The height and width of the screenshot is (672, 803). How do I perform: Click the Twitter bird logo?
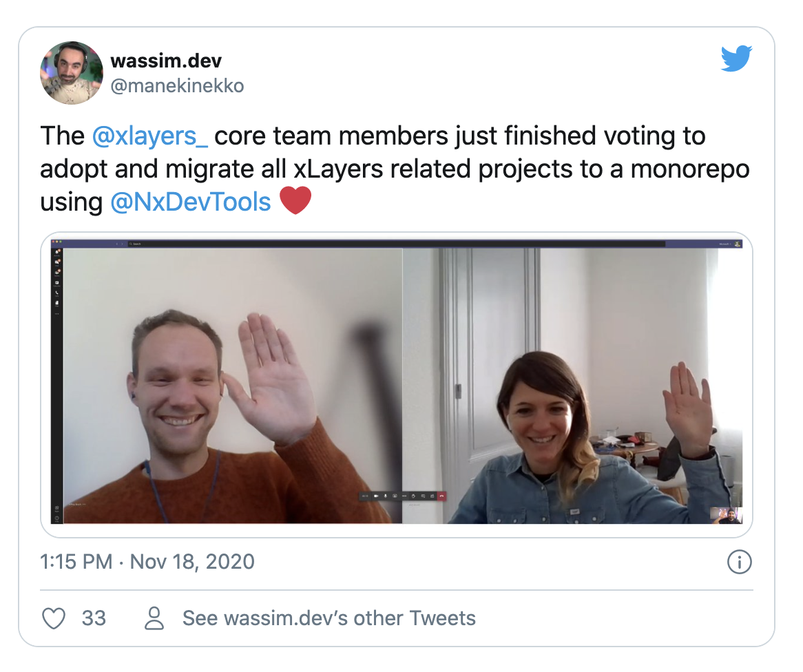pyautogui.click(x=736, y=59)
